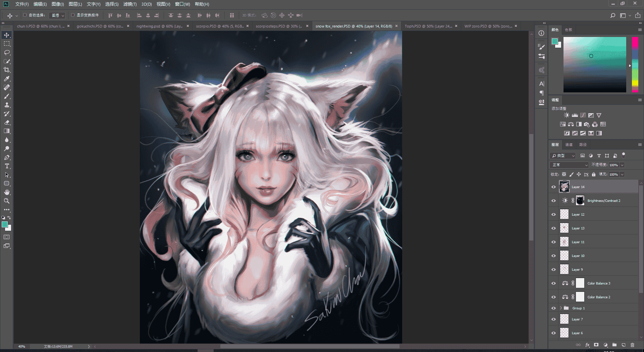Hide the Brightness/Contrast 2 layer

553,201
